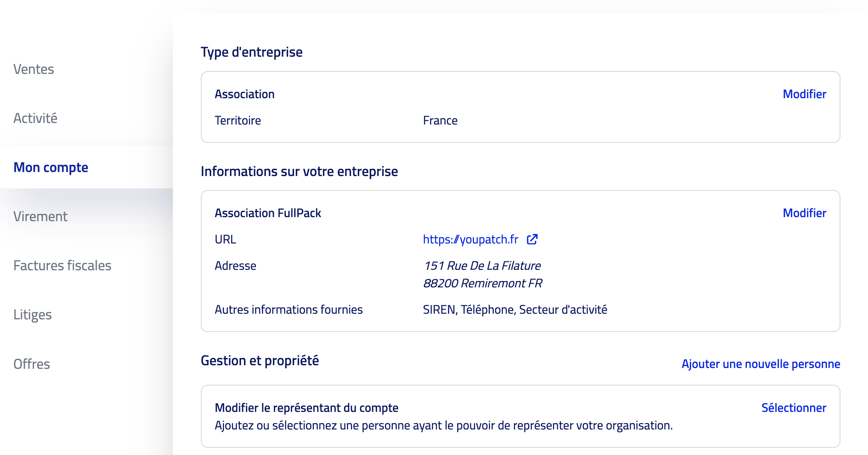Show the Offres page

tap(32, 364)
